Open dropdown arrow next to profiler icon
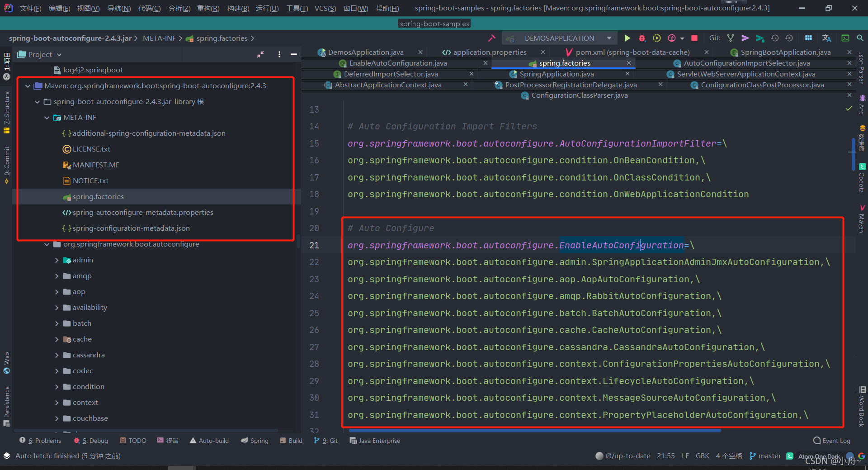 tap(682, 38)
